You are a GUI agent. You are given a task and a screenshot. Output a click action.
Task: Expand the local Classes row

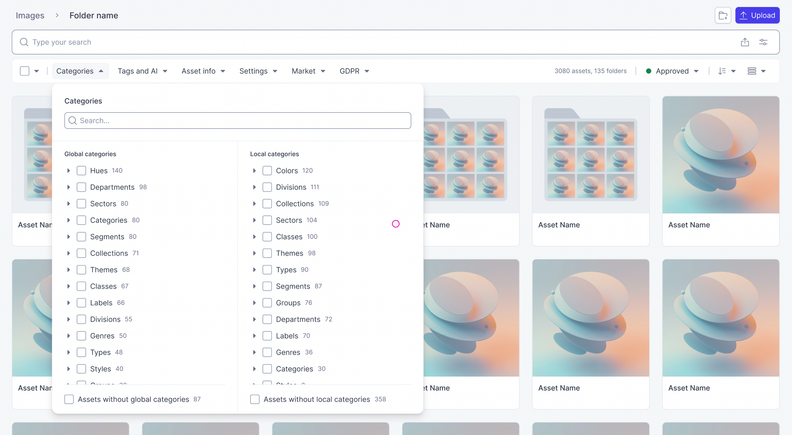[254, 237]
